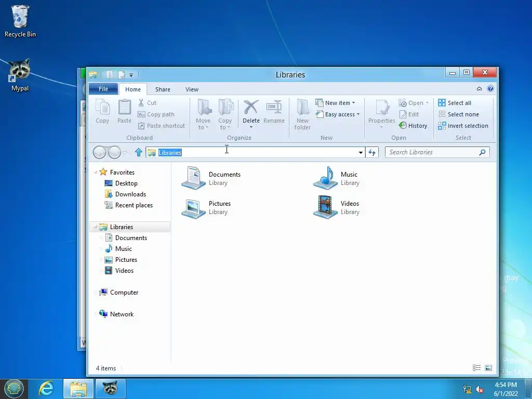Select Desktop in Favorites
The width and height of the screenshot is (532, 399).
[x=121, y=183]
